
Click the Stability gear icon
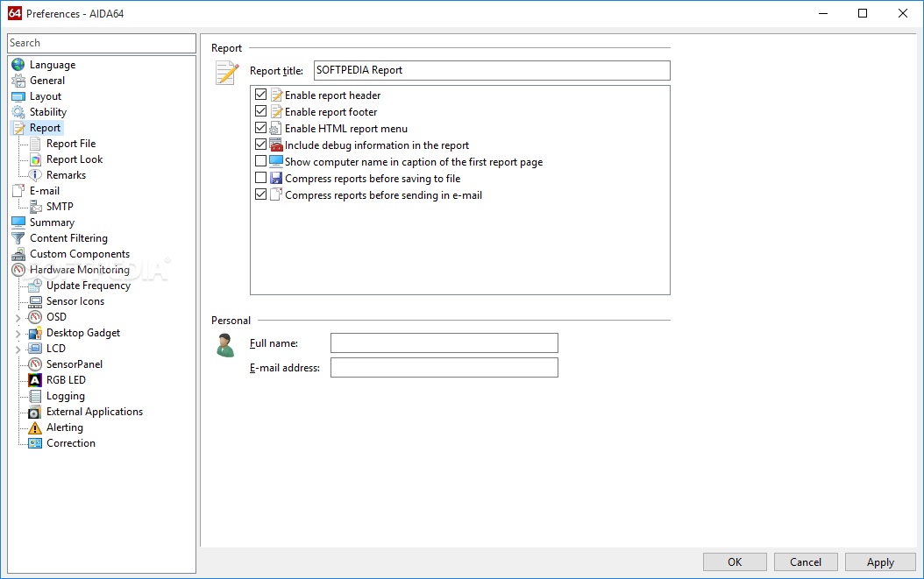tap(18, 112)
